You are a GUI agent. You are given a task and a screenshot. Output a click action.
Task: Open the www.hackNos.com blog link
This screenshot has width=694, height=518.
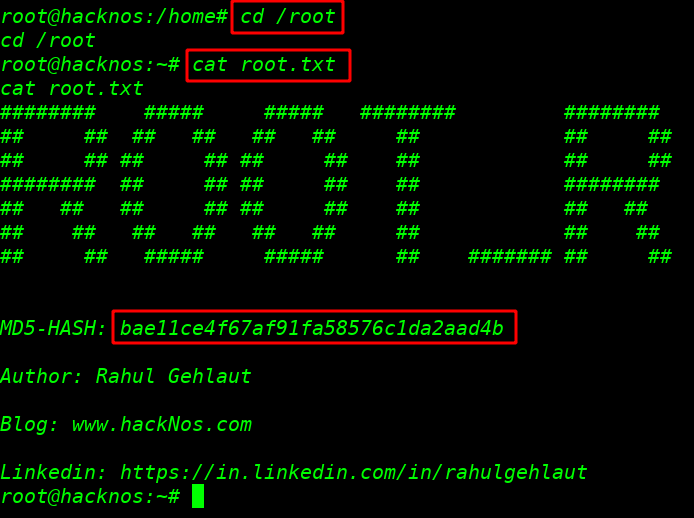162,424
